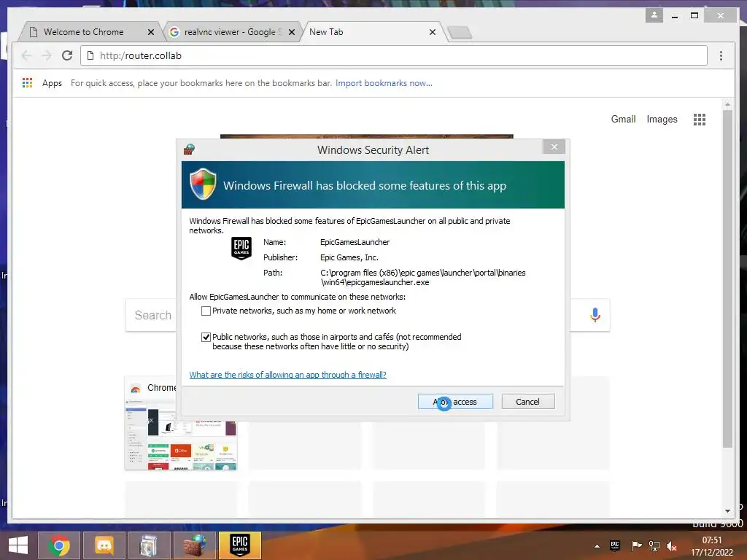Open the network tray icon
747x560 pixels.
(x=654, y=545)
